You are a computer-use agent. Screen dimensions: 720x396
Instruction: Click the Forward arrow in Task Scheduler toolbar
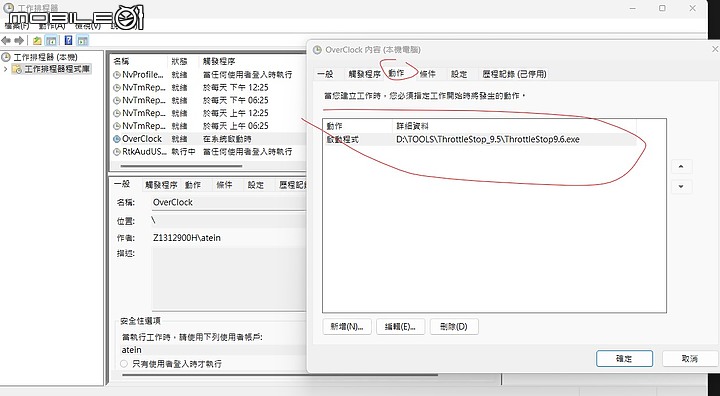19,41
